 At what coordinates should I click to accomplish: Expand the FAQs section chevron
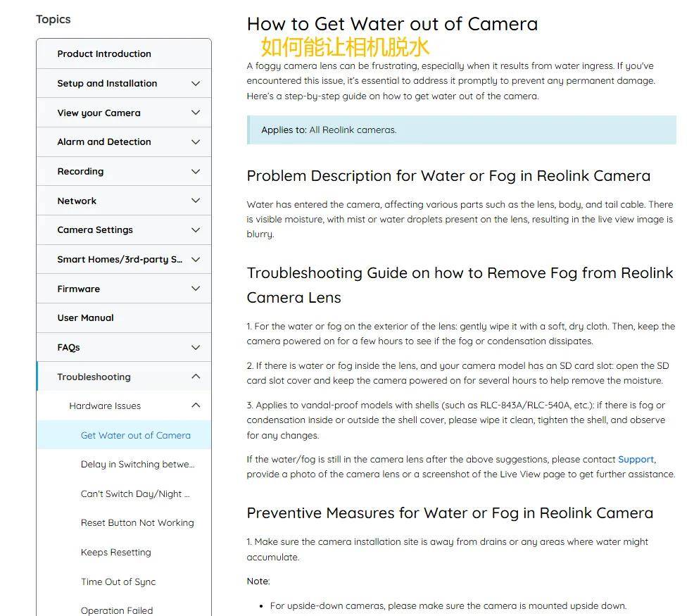pos(196,348)
